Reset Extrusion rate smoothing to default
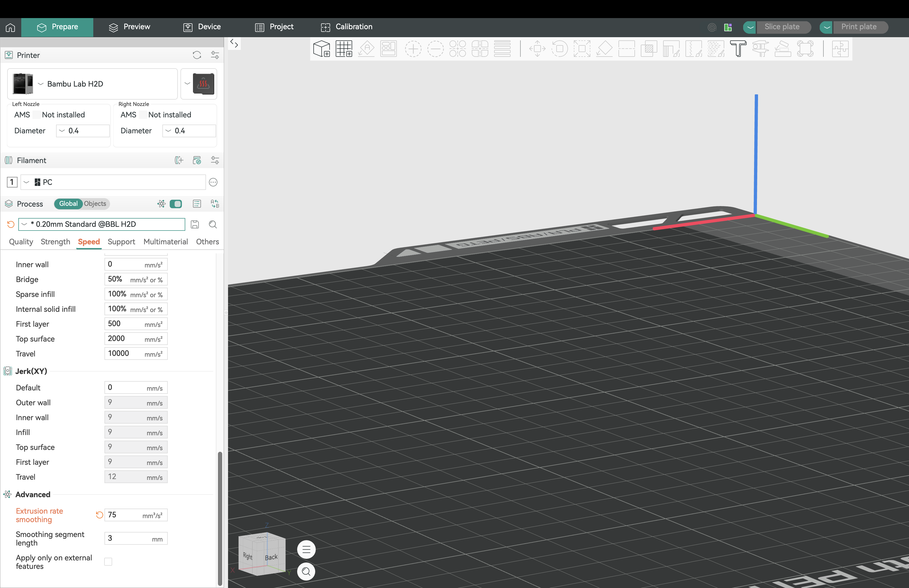This screenshot has height=588, width=909. click(99, 515)
